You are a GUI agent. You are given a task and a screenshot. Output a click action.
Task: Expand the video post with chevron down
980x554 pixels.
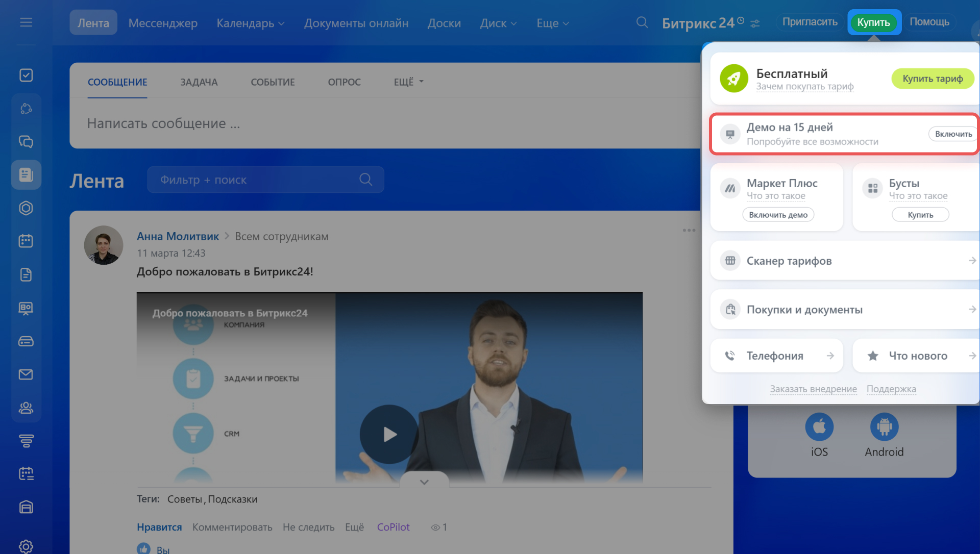(x=424, y=482)
